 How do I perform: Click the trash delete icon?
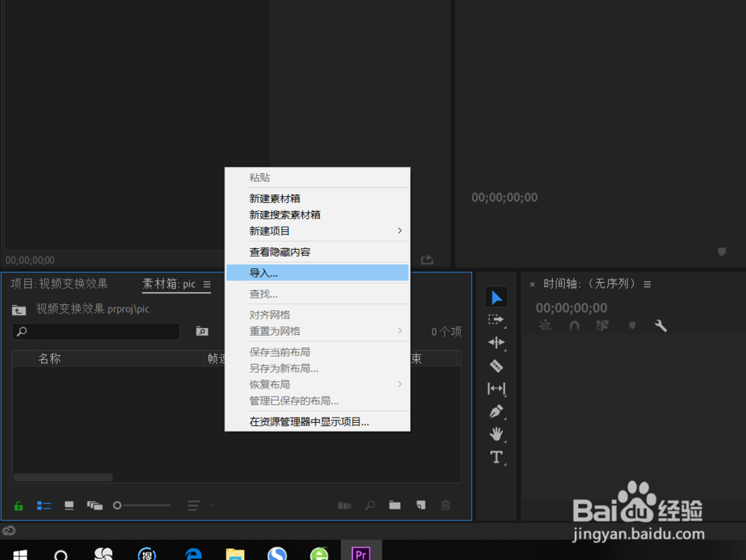coord(445,505)
